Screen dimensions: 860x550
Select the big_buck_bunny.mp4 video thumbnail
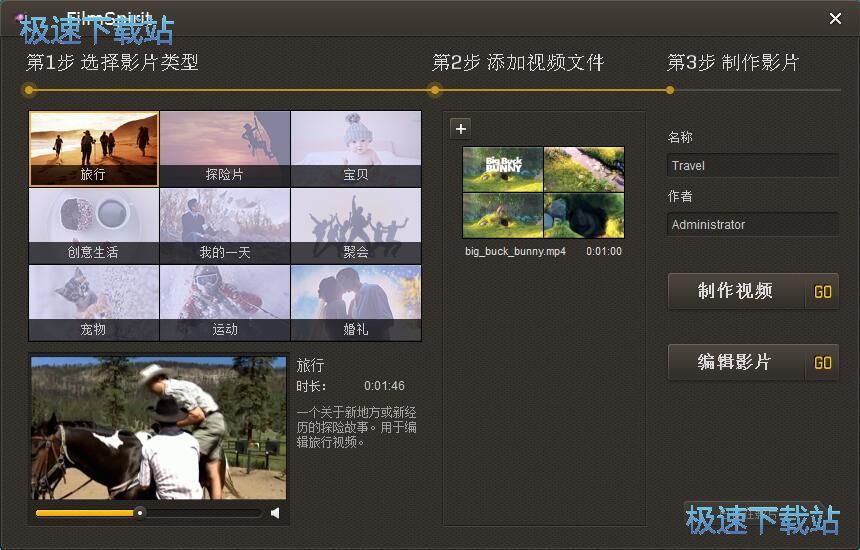click(543, 192)
